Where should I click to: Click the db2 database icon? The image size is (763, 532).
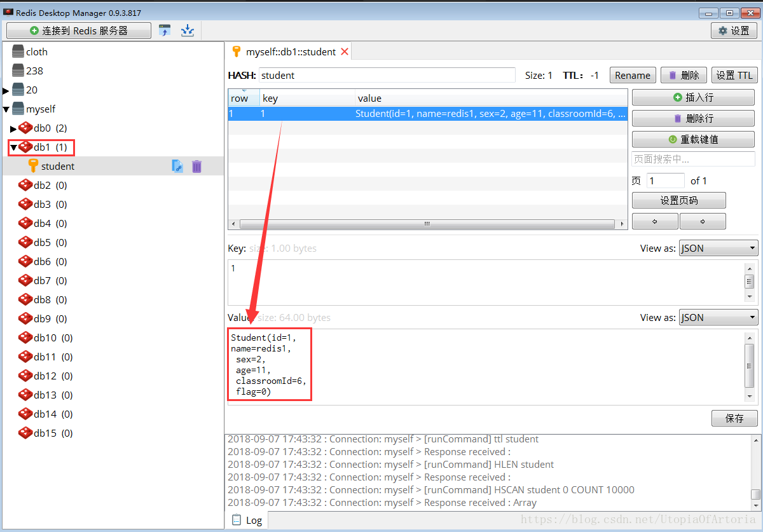(x=25, y=185)
